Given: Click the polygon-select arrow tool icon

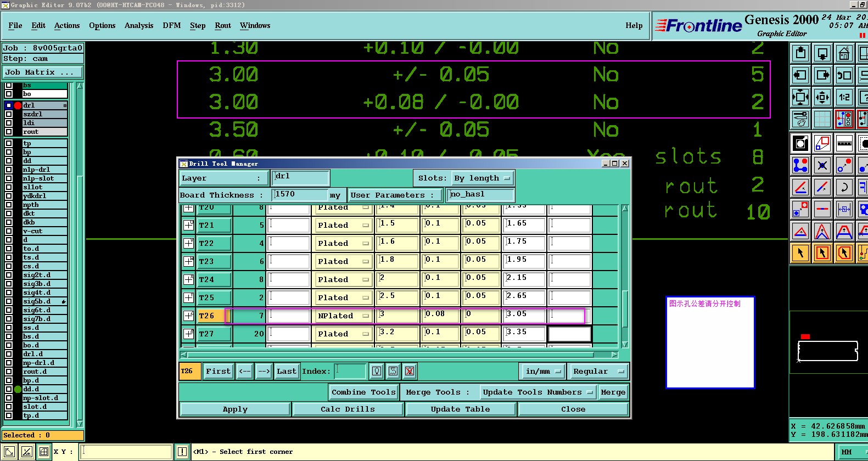Looking at the screenshot, I should click(x=844, y=253).
